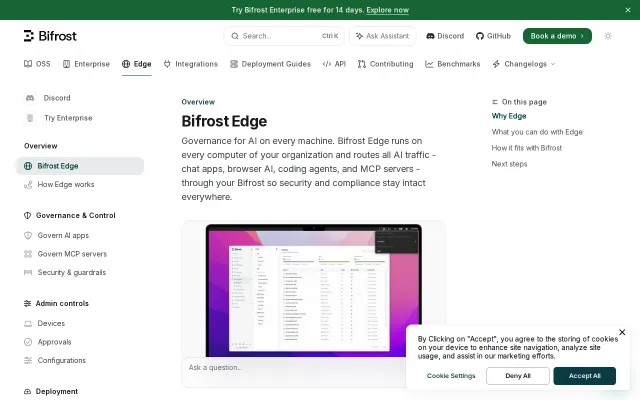Image resolution: width=640 pixels, height=400 pixels.
Task: Open Govern AI apps page
Action: 63,236
